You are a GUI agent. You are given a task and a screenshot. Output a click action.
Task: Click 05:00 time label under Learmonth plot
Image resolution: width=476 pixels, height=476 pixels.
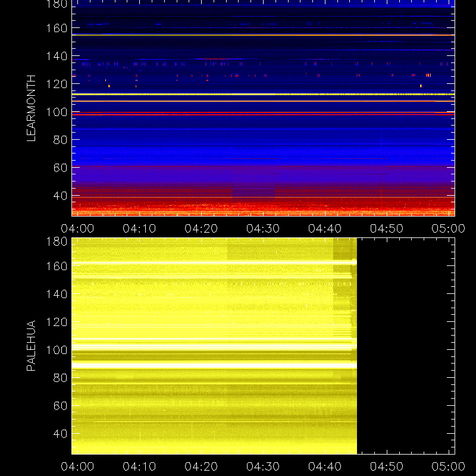pyautogui.click(x=449, y=228)
